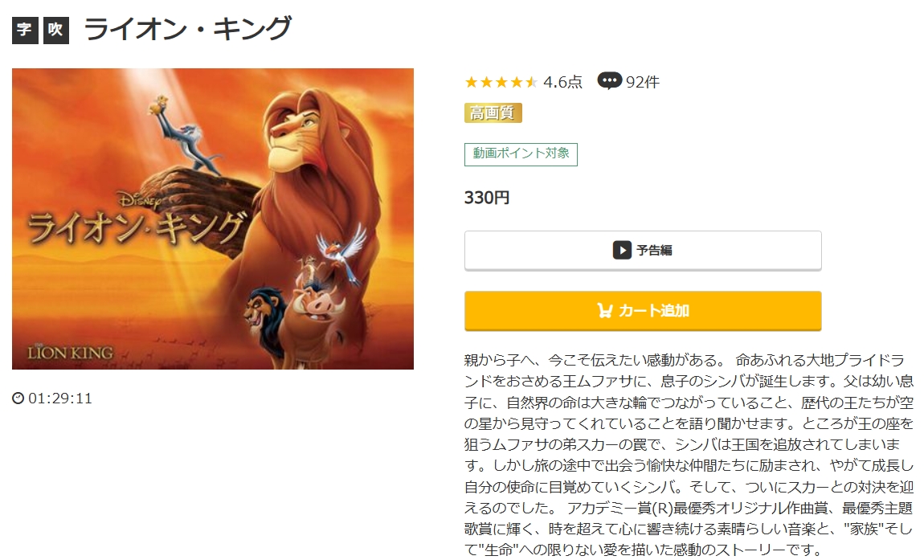This screenshot has width=924, height=560.
Task: Add movie with カート追加 button
Action: [642, 311]
